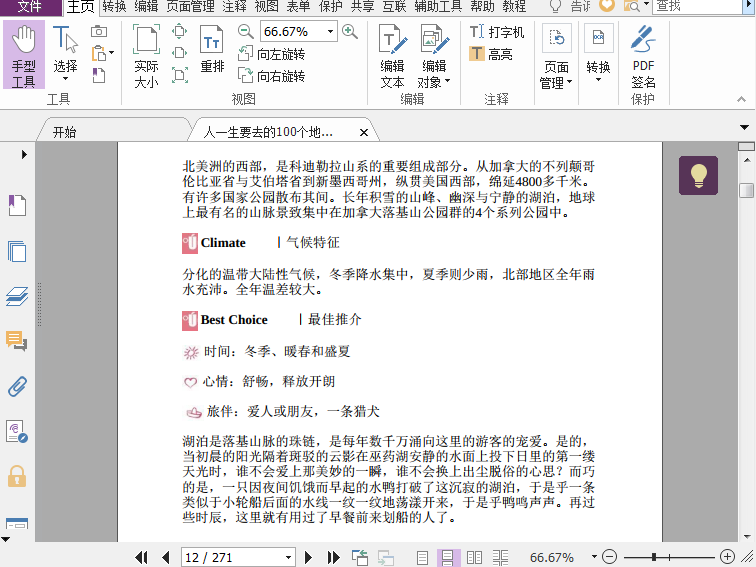Click the purple lightbulb tips button
Screen dimensions: 756x567
tap(698, 176)
